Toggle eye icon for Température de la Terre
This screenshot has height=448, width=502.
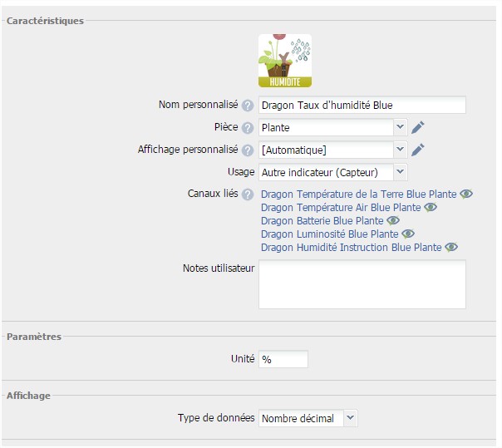click(466, 194)
